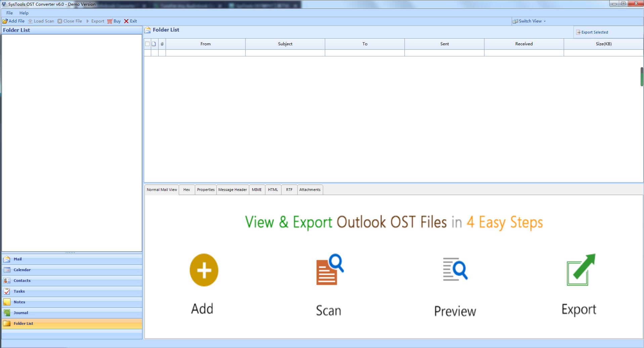Viewport: 644px width, 348px height.
Task: Click the Switch View grid icon
Action: coord(515,21)
